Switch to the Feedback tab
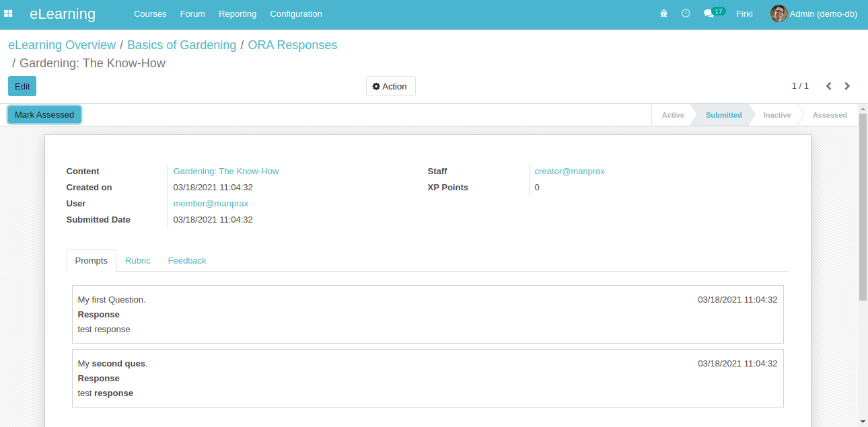Viewport: 868px width, 427px height. coord(187,261)
